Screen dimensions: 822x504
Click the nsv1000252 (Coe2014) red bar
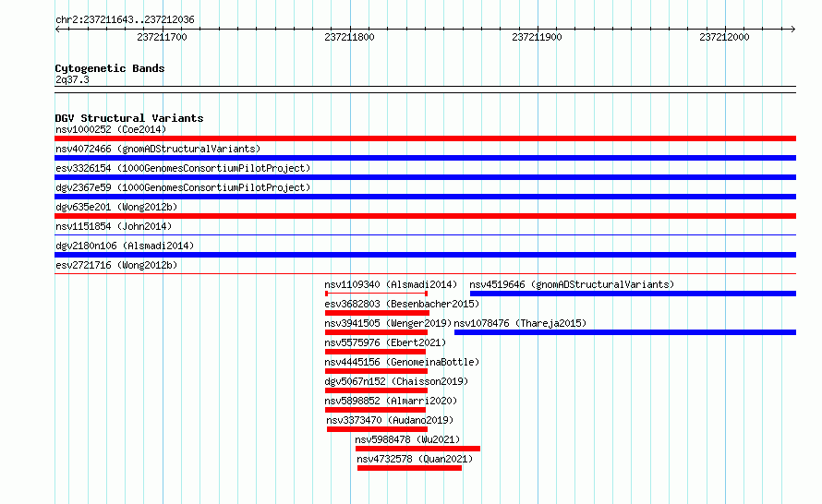(x=425, y=138)
